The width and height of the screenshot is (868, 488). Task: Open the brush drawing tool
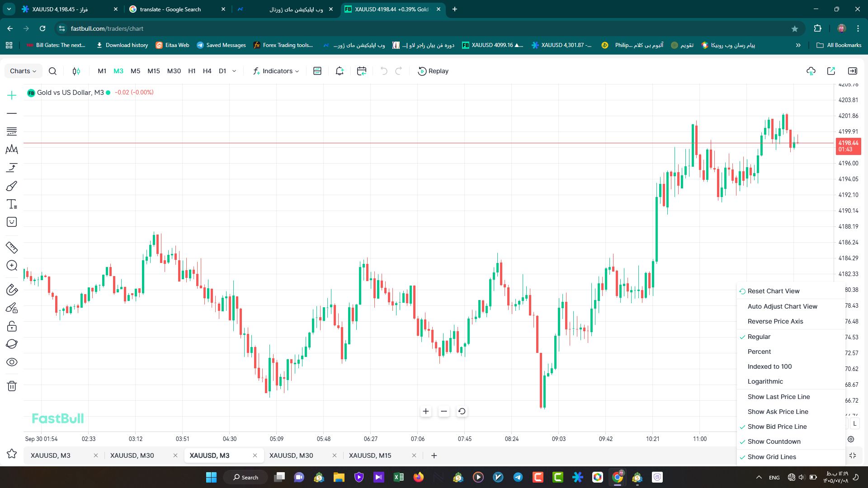pyautogui.click(x=12, y=186)
